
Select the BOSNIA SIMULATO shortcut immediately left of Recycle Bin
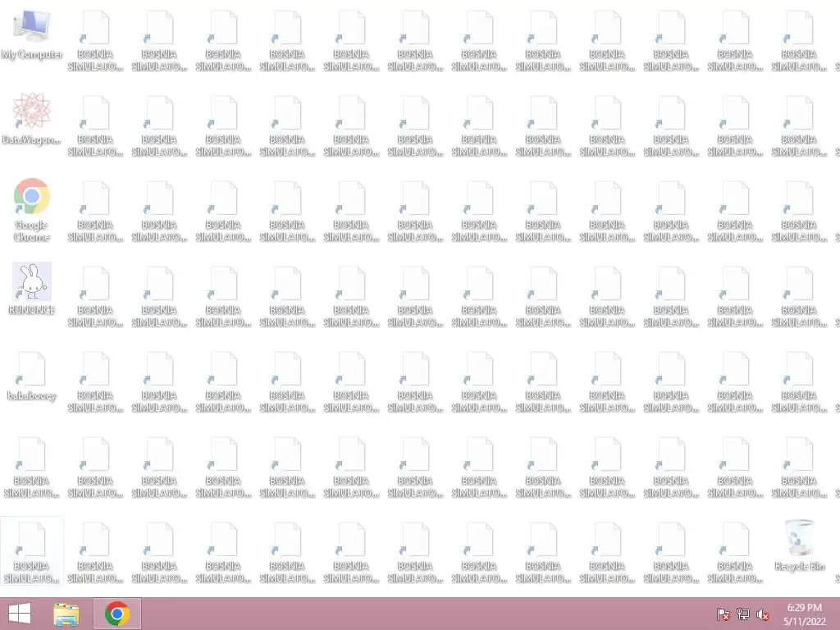point(735,553)
